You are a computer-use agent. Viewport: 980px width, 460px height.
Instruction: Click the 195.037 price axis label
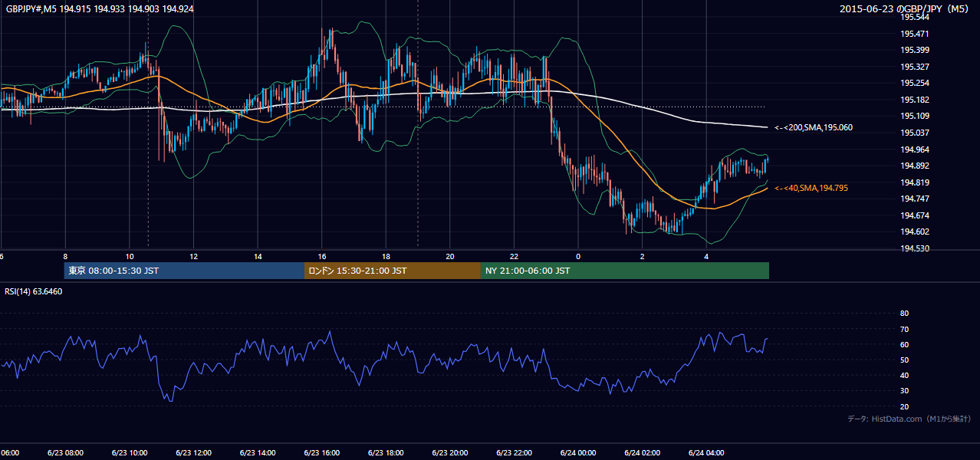(x=914, y=133)
